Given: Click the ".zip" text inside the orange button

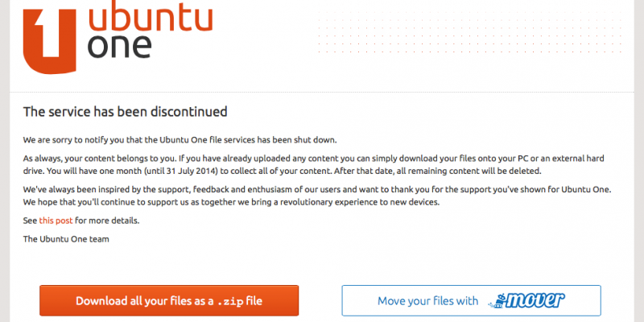Looking at the screenshot, I should click(x=231, y=301).
